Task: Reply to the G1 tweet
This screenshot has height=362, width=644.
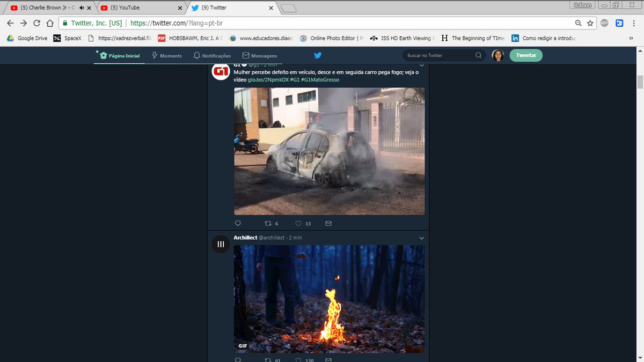Action: (x=238, y=224)
